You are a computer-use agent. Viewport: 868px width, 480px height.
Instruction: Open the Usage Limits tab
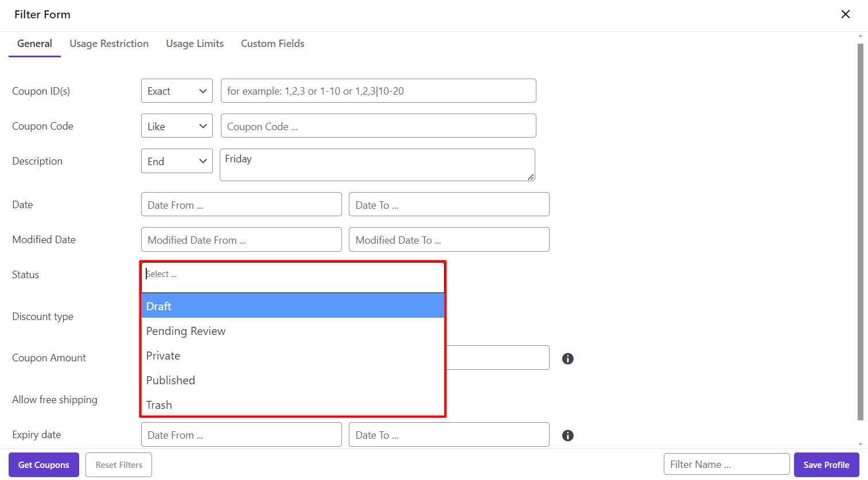pyautogui.click(x=194, y=44)
